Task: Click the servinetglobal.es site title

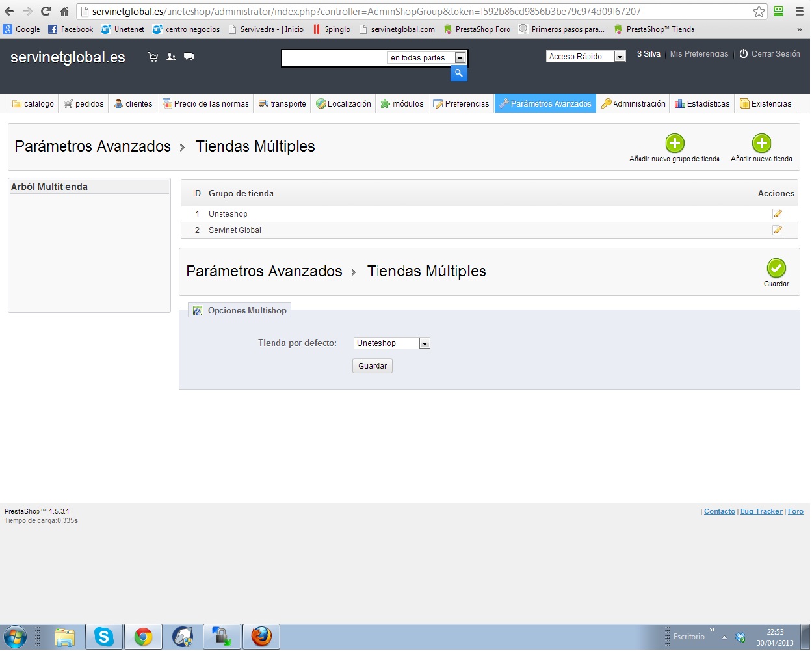Action: pyautogui.click(x=68, y=57)
